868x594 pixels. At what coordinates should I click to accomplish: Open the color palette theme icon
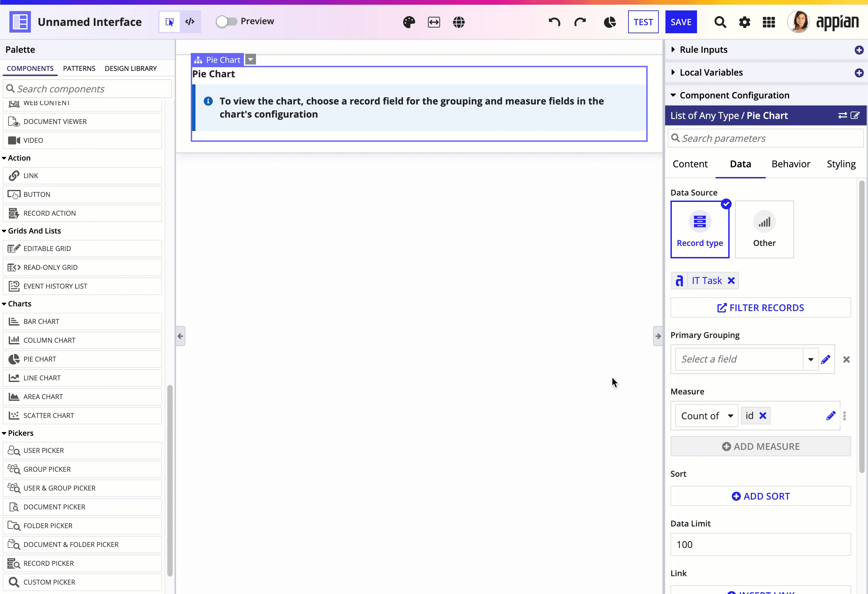coord(409,23)
